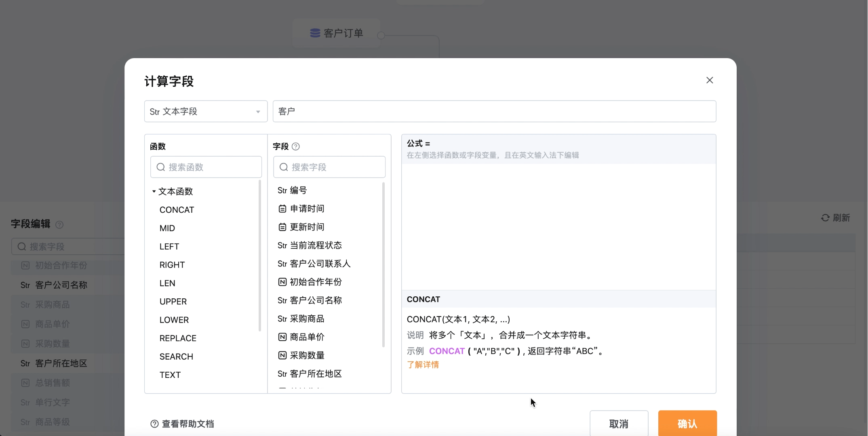Viewport: 868px width, 436px height.
Task: Select the MID function
Action: [x=167, y=228]
